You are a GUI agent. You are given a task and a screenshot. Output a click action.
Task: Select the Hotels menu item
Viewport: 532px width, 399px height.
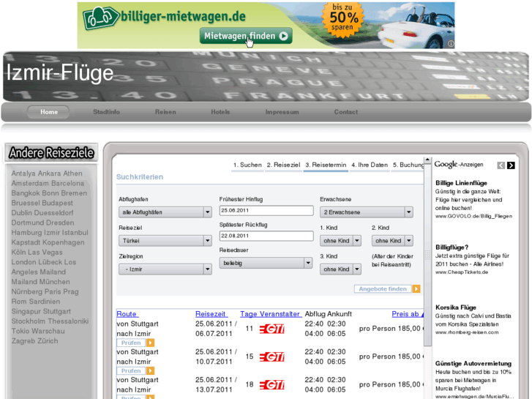click(220, 112)
